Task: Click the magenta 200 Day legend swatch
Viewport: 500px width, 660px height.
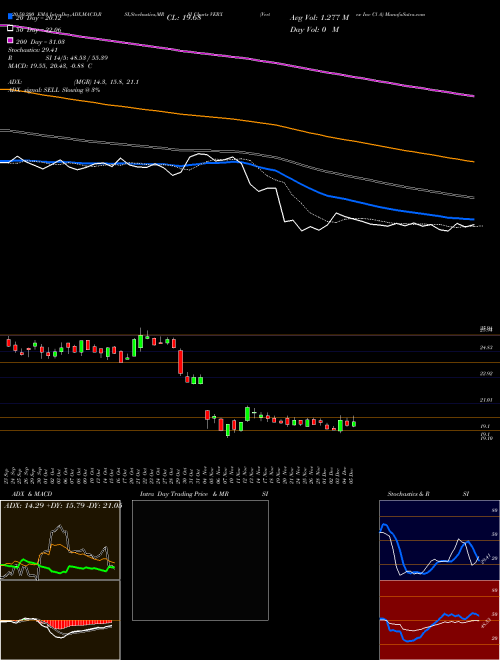Action: [x=10, y=40]
